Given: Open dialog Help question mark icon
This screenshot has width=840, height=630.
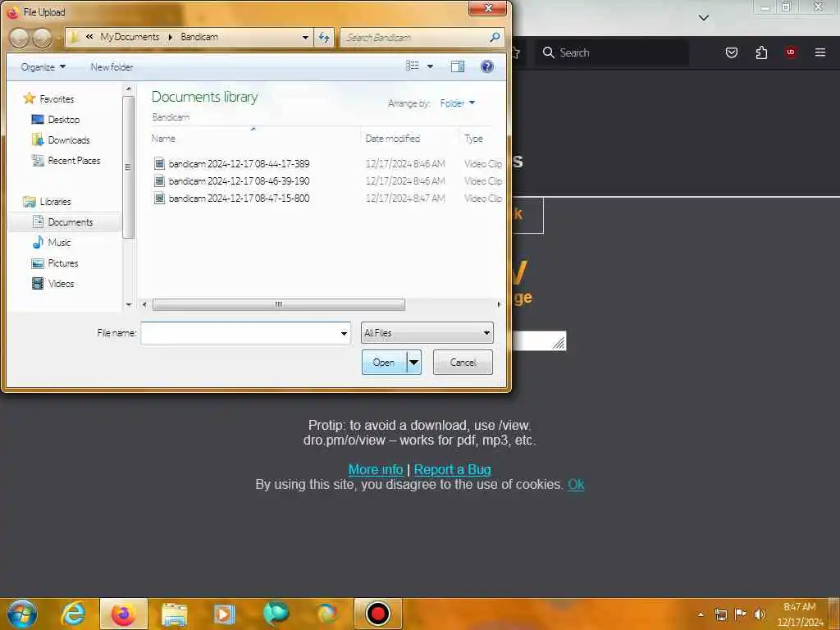Looking at the screenshot, I should pos(487,66).
